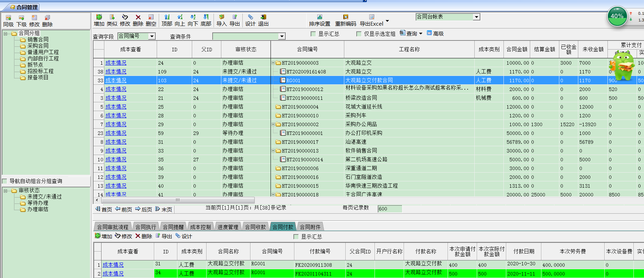Enable 显示汇总 checkbox in payment panel
Image resolution: width=644 pixels, height=278 pixels.
coord(296,237)
